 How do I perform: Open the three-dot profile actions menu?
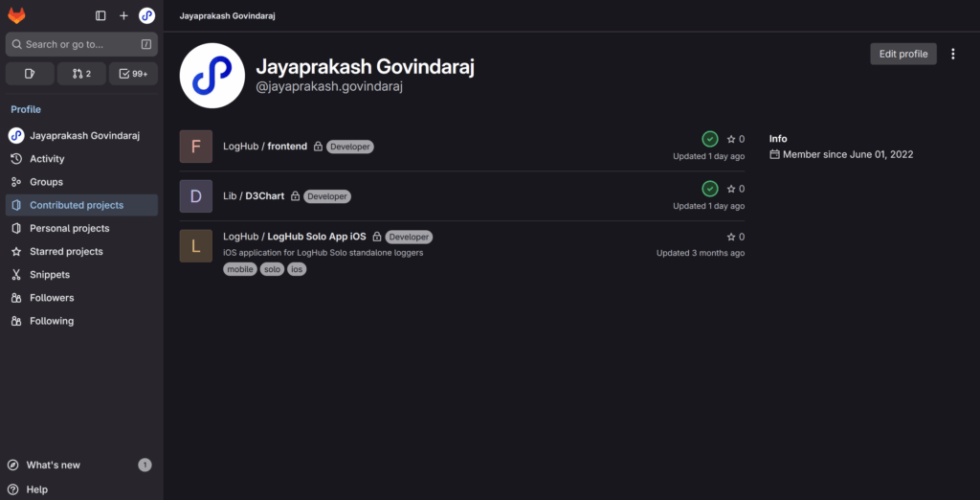click(952, 54)
